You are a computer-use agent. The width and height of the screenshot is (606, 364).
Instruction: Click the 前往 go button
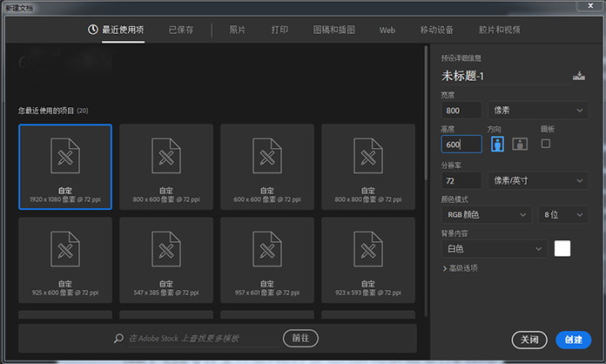tap(300, 338)
